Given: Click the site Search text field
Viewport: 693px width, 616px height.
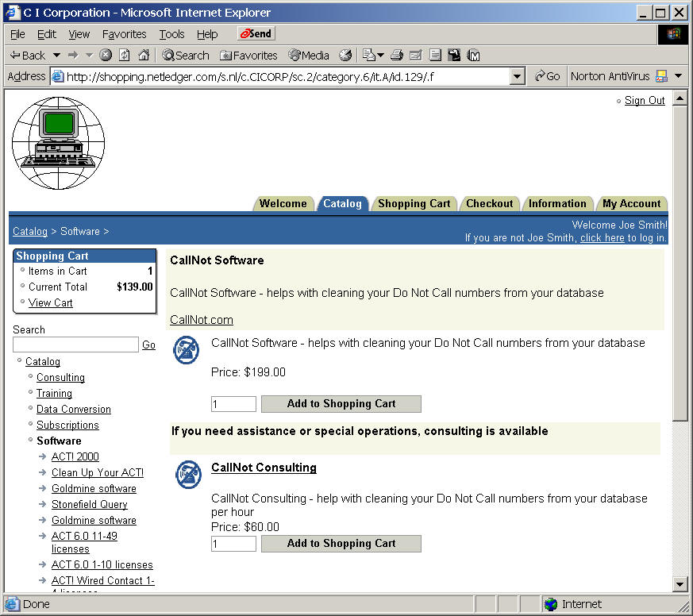Looking at the screenshot, I should 75,345.
